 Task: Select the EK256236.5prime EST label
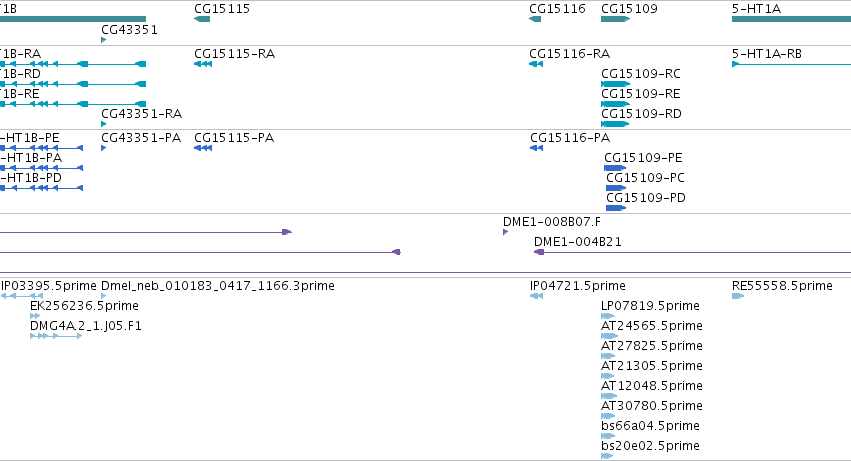pos(84,306)
